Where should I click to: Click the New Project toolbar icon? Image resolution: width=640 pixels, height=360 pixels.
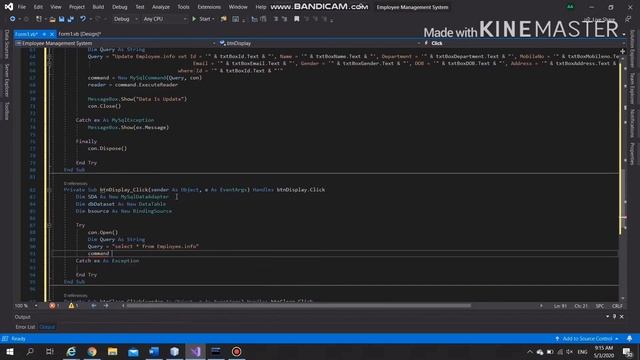tap(39, 19)
